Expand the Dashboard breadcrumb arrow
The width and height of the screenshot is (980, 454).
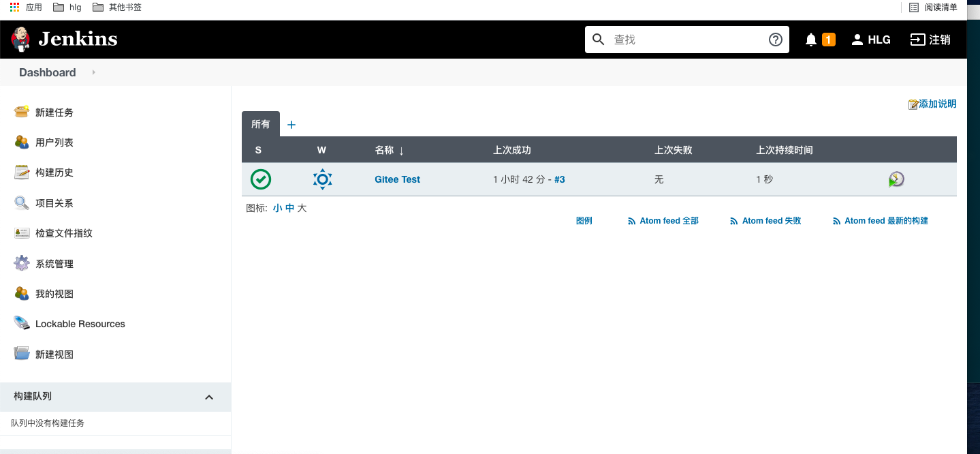93,72
